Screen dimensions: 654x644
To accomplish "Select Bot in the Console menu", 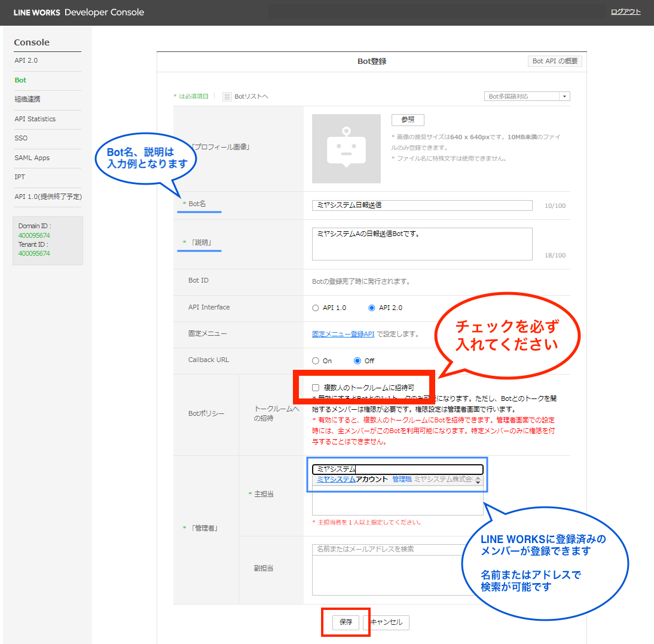I will [20, 80].
